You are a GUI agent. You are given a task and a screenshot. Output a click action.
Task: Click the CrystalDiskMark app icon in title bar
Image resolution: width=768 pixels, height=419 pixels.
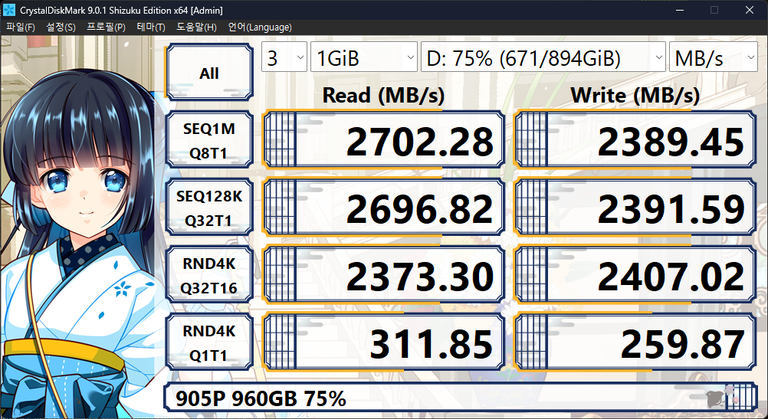[9, 10]
